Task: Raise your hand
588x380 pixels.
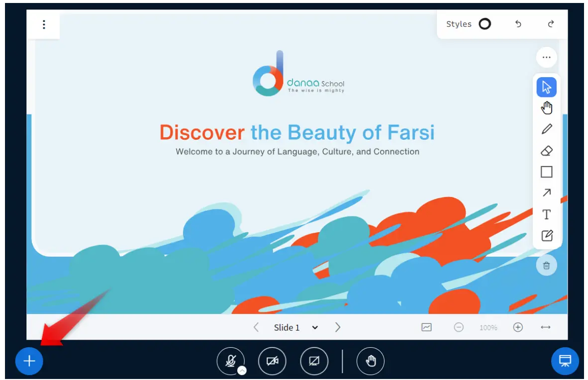Action: click(x=370, y=361)
